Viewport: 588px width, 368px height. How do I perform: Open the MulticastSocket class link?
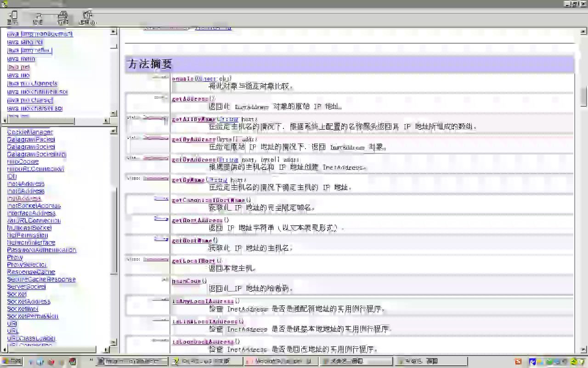[x=29, y=228]
